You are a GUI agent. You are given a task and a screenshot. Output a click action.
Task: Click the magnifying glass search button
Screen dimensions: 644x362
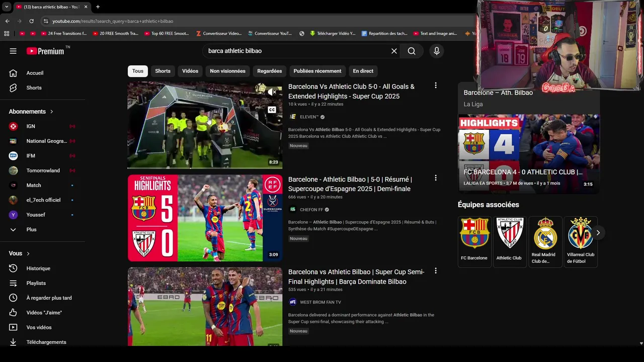(412, 51)
